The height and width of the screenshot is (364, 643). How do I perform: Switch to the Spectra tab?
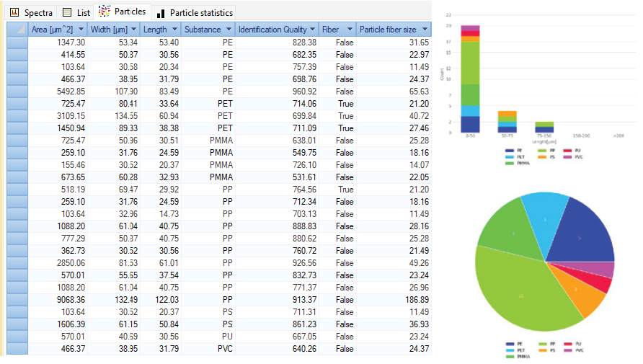click(x=32, y=13)
